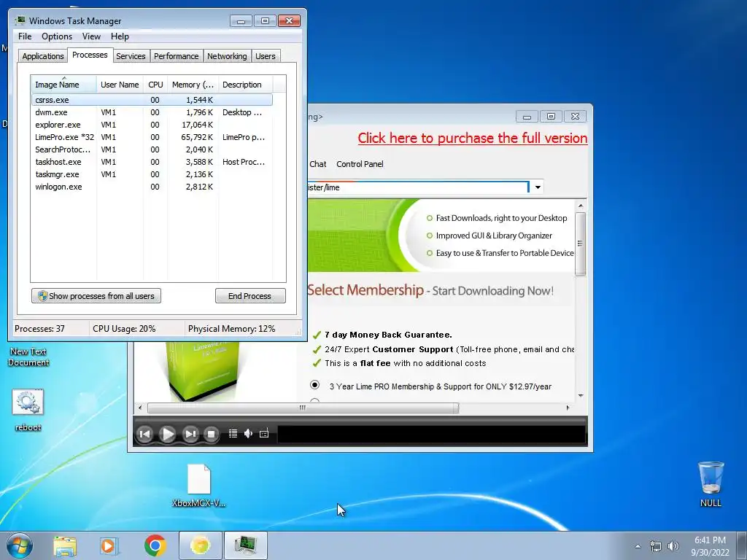Stop playback in LimePro media player
This screenshot has height=560, width=747.
(x=211, y=434)
